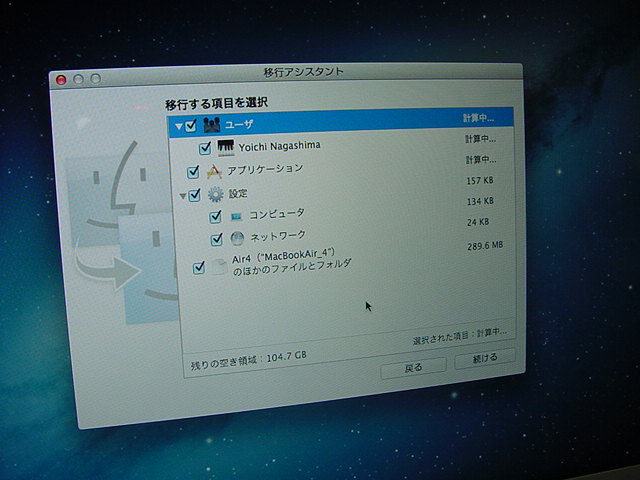This screenshot has width=640, height=480.
Task: Click the piano icon beside Yoichi Nagashima
Action: pyautogui.click(x=225, y=148)
